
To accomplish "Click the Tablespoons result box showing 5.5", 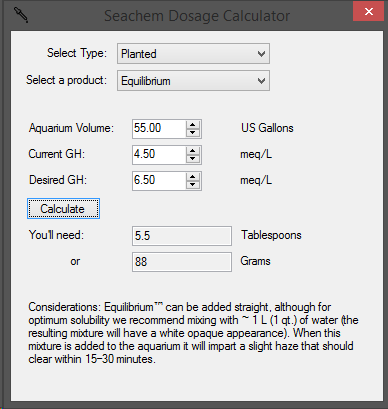I will 182,236.
